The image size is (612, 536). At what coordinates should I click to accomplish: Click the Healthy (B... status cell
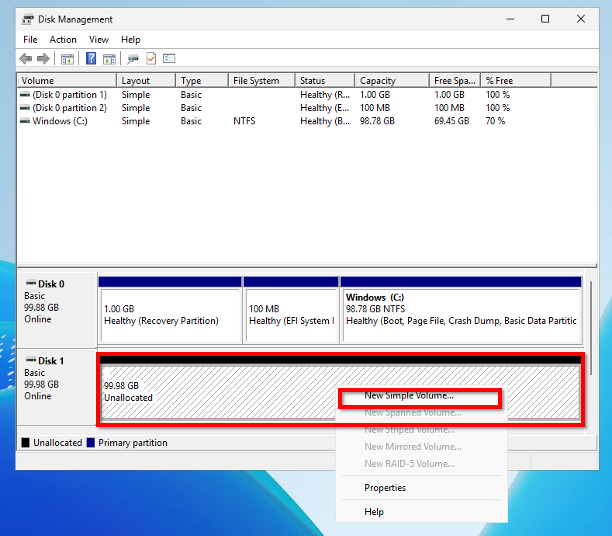(x=325, y=121)
